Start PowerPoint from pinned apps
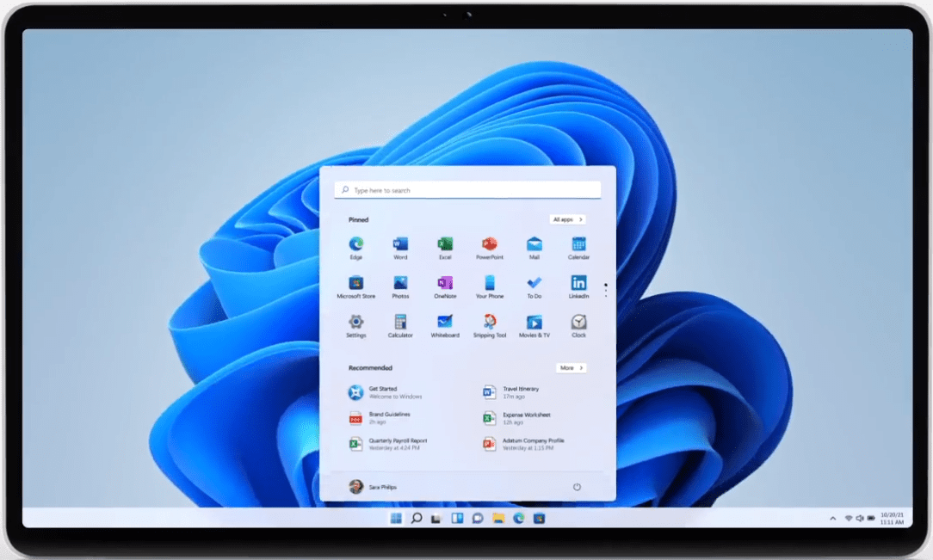 click(490, 248)
